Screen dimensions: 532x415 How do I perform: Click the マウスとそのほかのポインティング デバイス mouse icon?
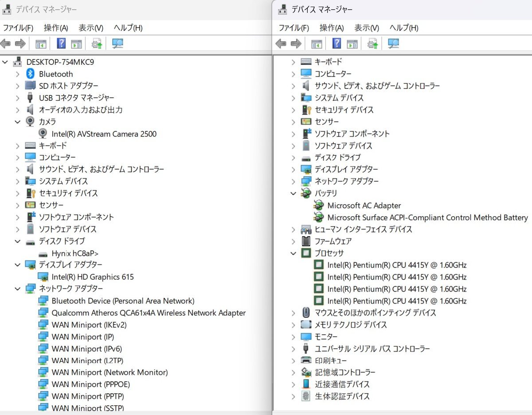pos(306,312)
